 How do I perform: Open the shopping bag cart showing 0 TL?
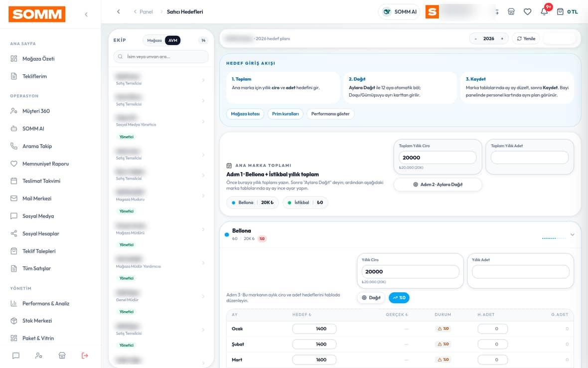point(567,11)
